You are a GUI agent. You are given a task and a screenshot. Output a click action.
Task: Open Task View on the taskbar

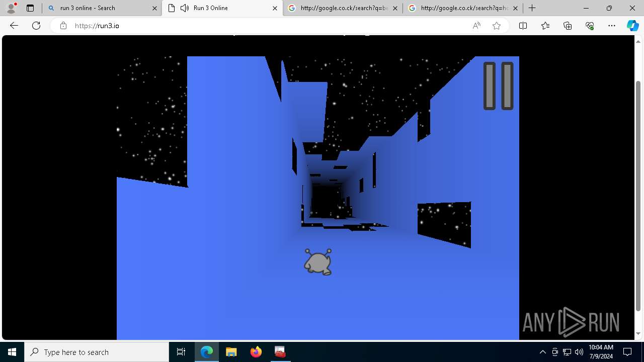[181, 352]
